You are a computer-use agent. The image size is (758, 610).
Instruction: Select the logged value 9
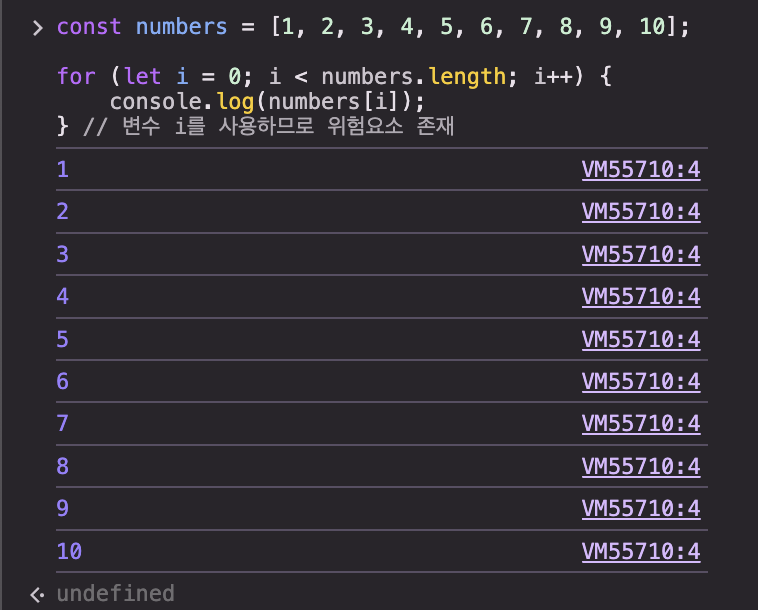[x=63, y=508]
